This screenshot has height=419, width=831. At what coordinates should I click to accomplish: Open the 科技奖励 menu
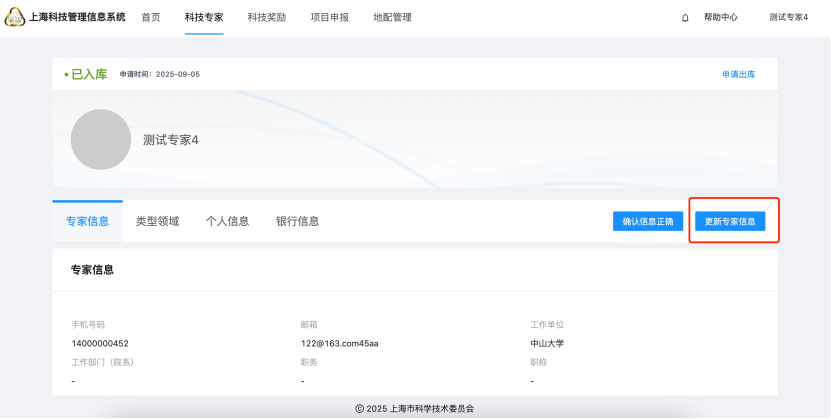pos(267,17)
